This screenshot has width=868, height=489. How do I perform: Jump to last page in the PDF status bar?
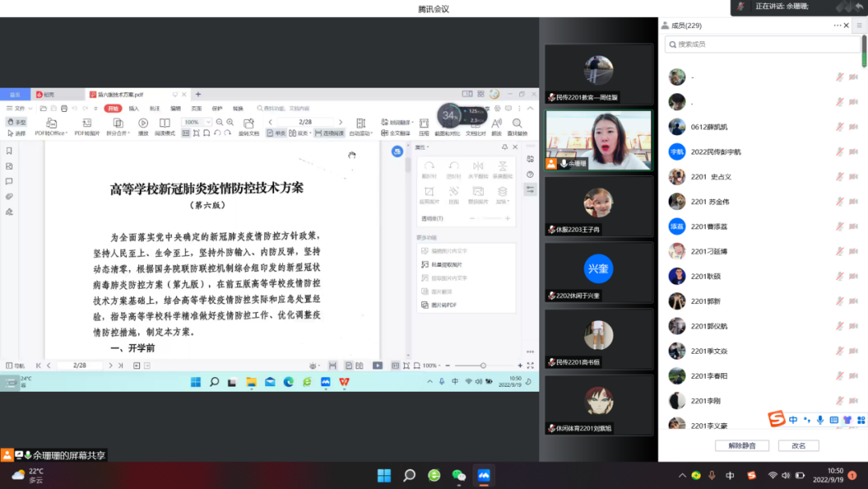[121, 365]
